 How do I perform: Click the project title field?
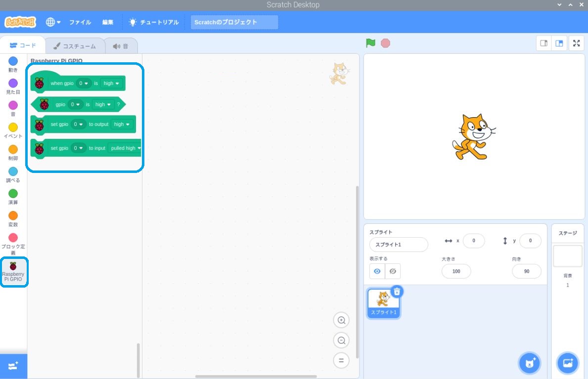(x=234, y=22)
